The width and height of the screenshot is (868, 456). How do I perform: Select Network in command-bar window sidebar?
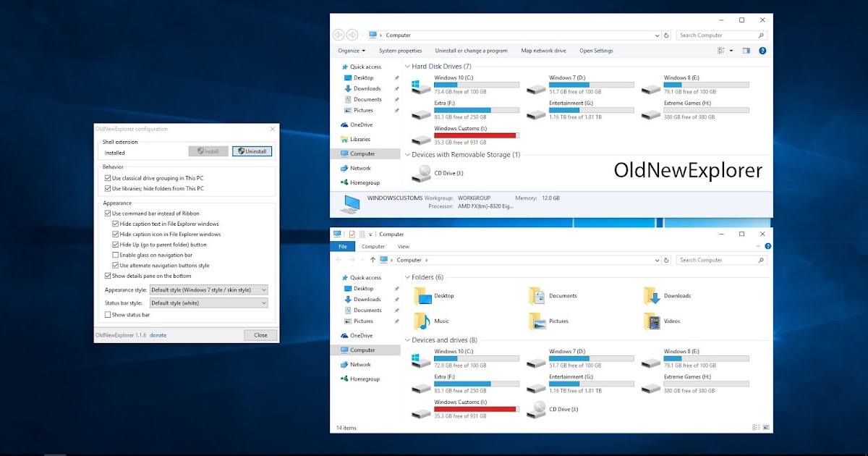tap(359, 168)
